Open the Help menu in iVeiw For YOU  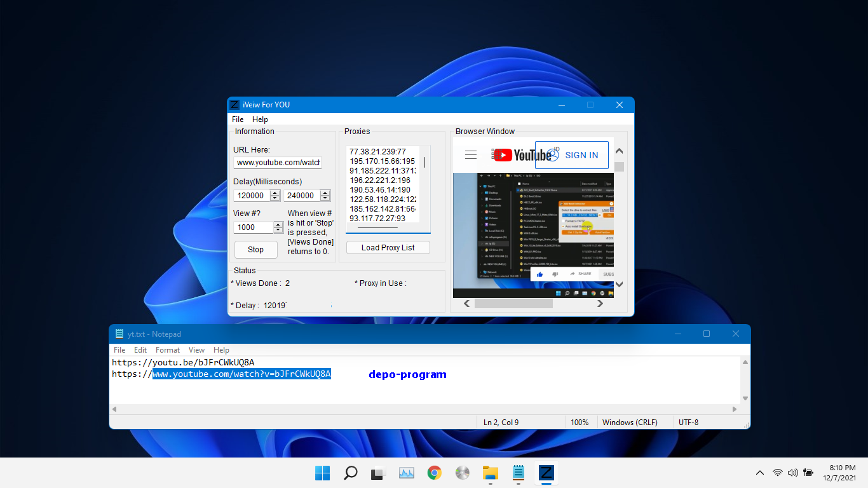(260, 119)
